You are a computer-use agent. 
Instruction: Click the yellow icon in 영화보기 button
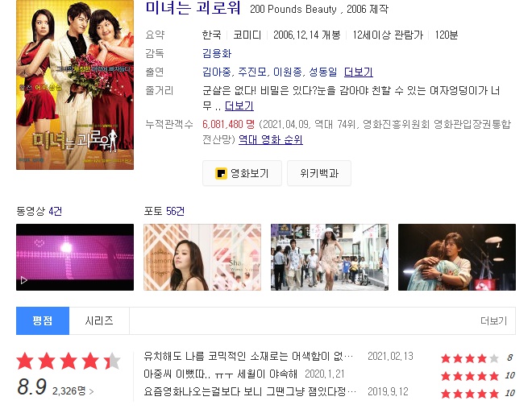coord(221,173)
